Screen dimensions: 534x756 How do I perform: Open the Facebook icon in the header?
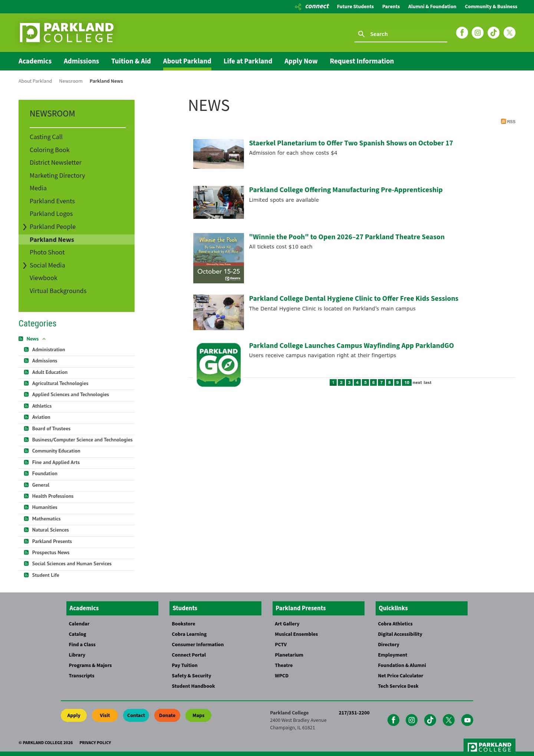462,33
